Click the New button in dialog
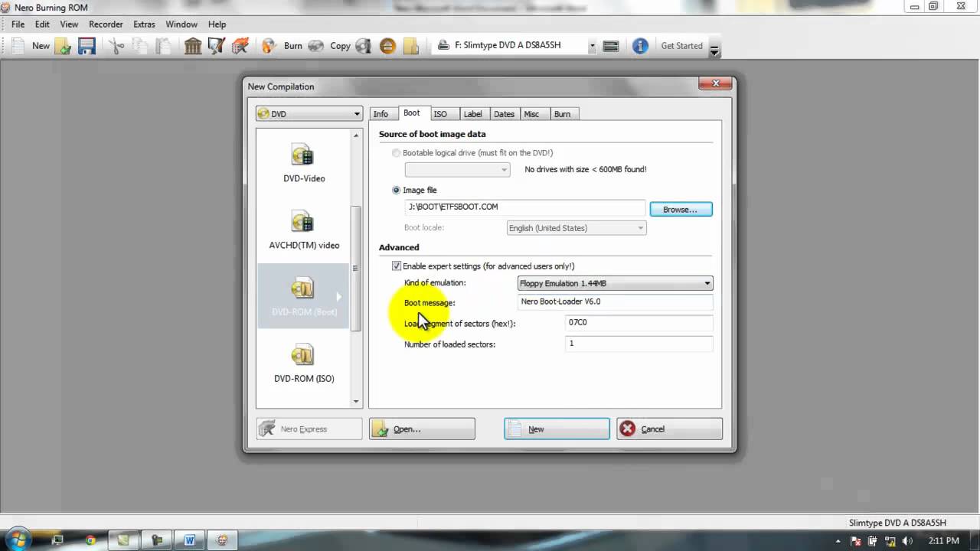Screen dimensions: 980x551 tap(557, 429)
